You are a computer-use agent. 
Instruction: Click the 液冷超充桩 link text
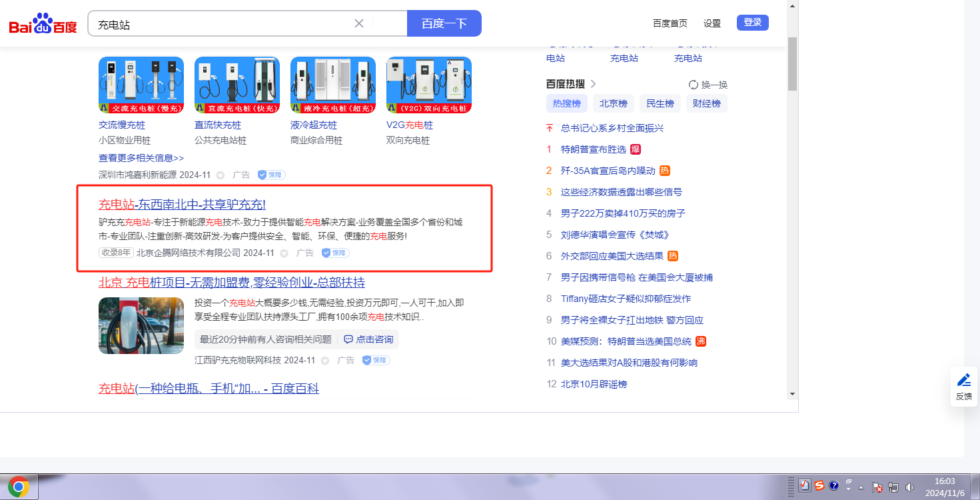(314, 125)
